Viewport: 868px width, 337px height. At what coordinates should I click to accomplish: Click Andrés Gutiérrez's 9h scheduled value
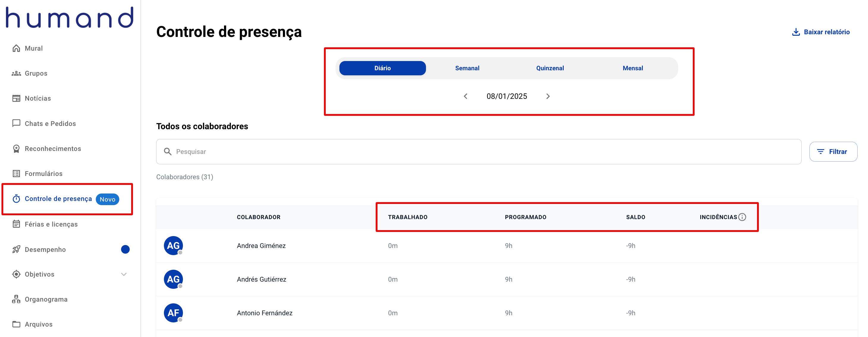click(x=508, y=280)
